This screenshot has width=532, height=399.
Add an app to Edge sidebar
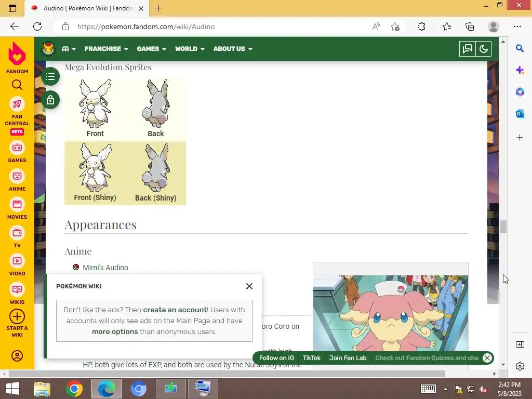pos(520,137)
